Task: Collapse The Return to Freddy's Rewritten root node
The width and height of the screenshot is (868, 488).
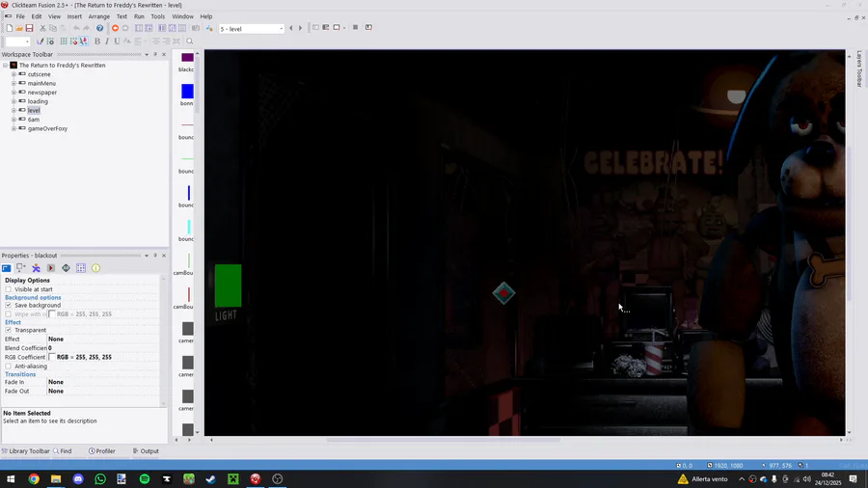Action: (x=5, y=66)
